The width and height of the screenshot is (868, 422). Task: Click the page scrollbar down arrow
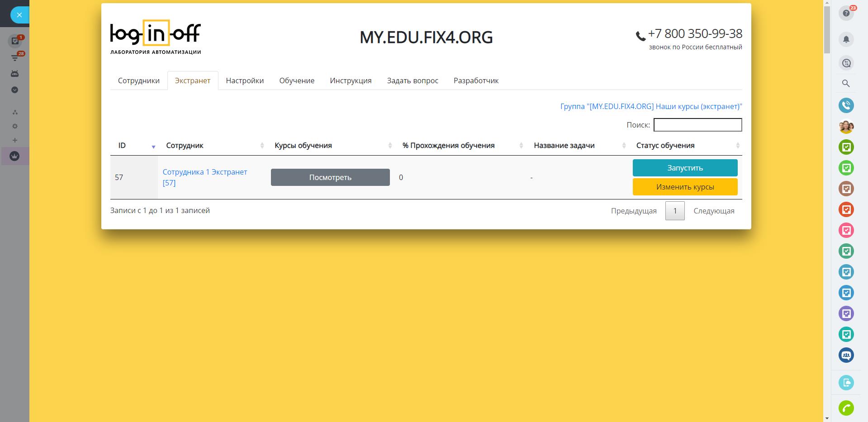coord(827,418)
